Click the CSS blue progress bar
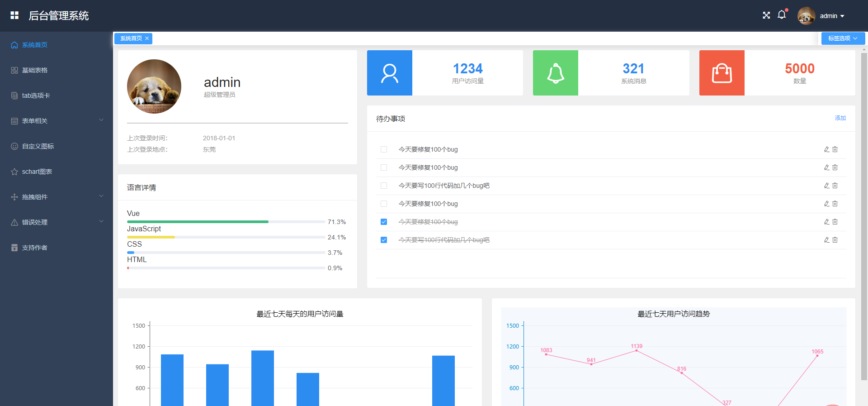This screenshot has width=868, height=406. 131,253
